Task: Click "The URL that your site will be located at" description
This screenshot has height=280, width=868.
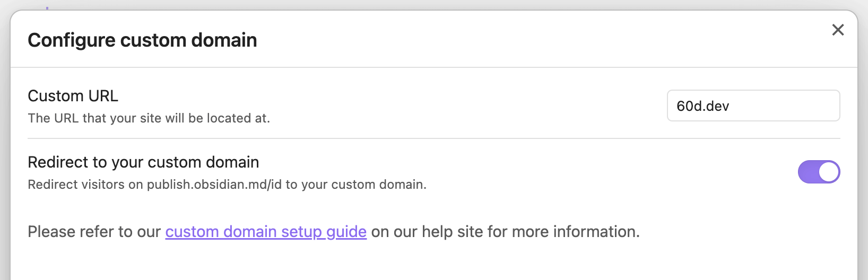Action: pyautogui.click(x=149, y=118)
